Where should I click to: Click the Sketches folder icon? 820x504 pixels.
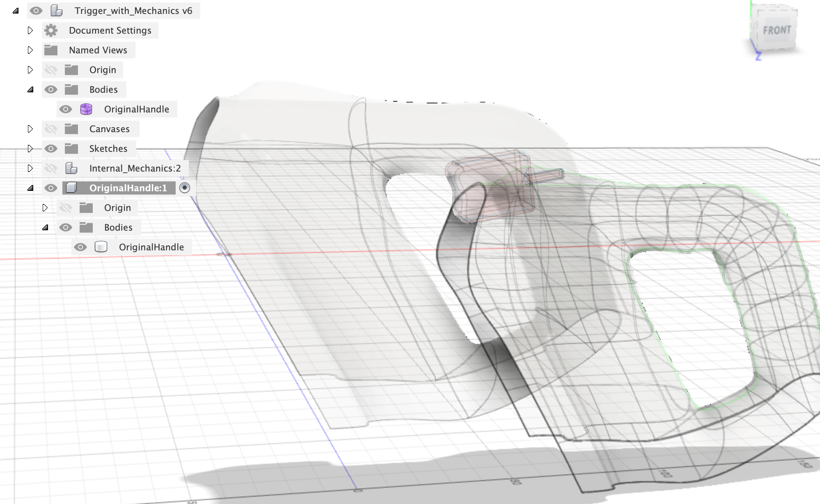[71, 149]
